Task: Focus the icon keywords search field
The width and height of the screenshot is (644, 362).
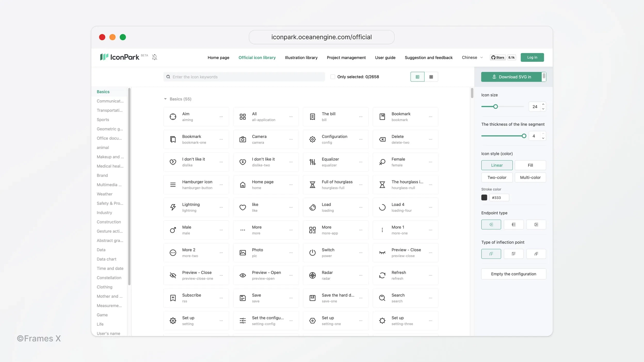Action: [x=244, y=77]
